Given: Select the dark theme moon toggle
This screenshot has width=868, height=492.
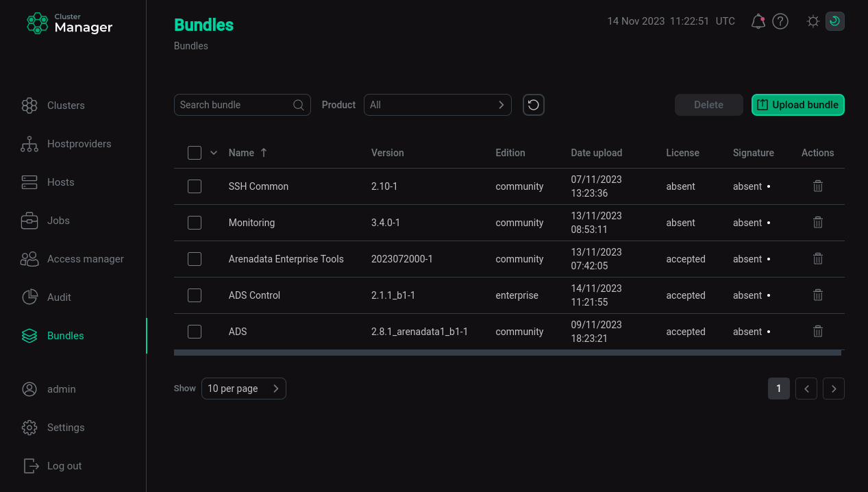Looking at the screenshot, I should (834, 21).
